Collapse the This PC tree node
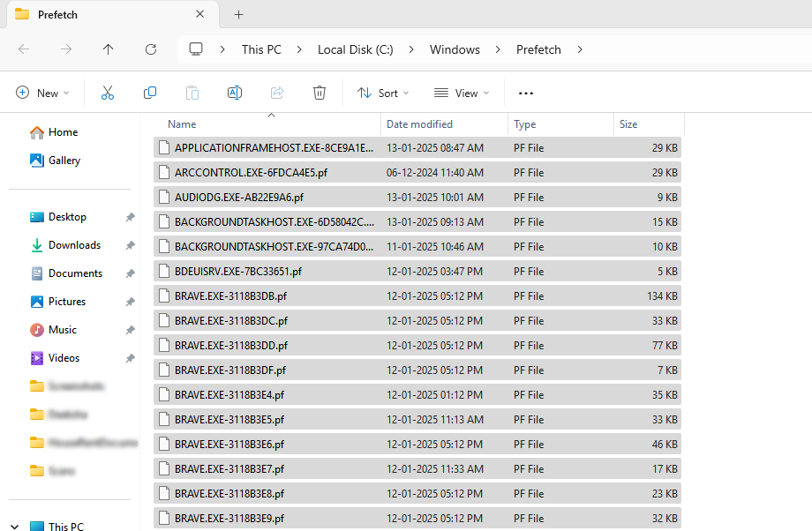Screen dimensions: 812x531 pyautogui.click(x=14, y=527)
